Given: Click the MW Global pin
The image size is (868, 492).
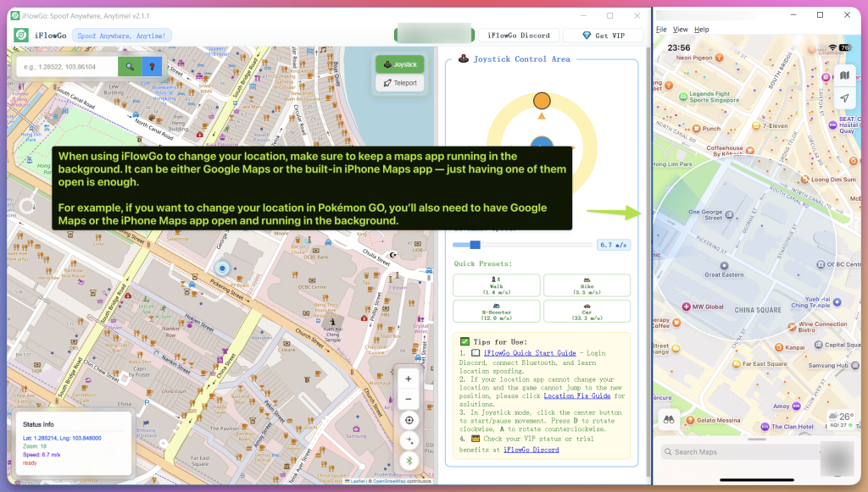Looking at the screenshot, I should point(686,307).
